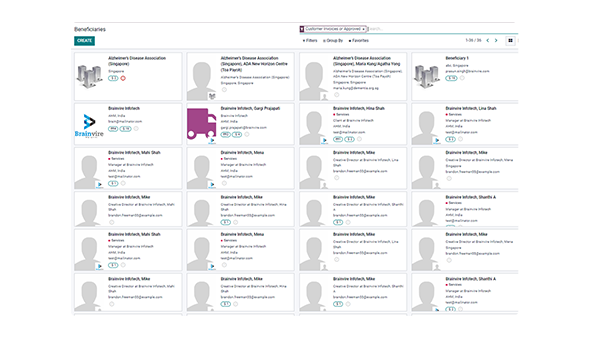Click the dollar badge on Beneficiary 1 card
This screenshot has height=360, width=590.
451,78
